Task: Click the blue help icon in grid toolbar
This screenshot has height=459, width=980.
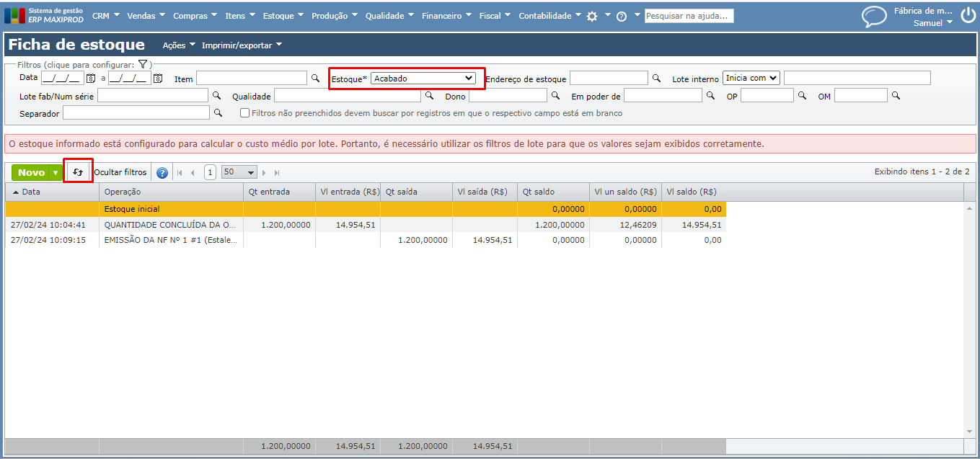Action: (x=162, y=173)
